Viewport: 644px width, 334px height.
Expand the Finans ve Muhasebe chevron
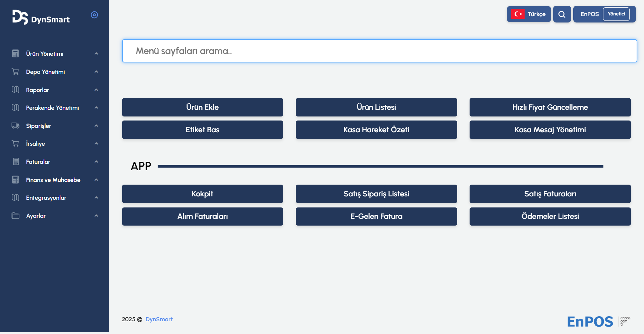tap(96, 180)
